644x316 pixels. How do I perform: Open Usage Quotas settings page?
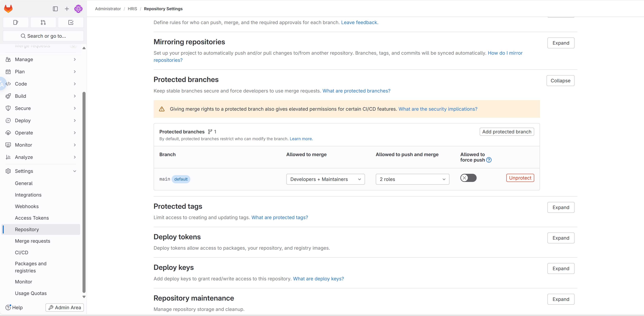[31, 293]
